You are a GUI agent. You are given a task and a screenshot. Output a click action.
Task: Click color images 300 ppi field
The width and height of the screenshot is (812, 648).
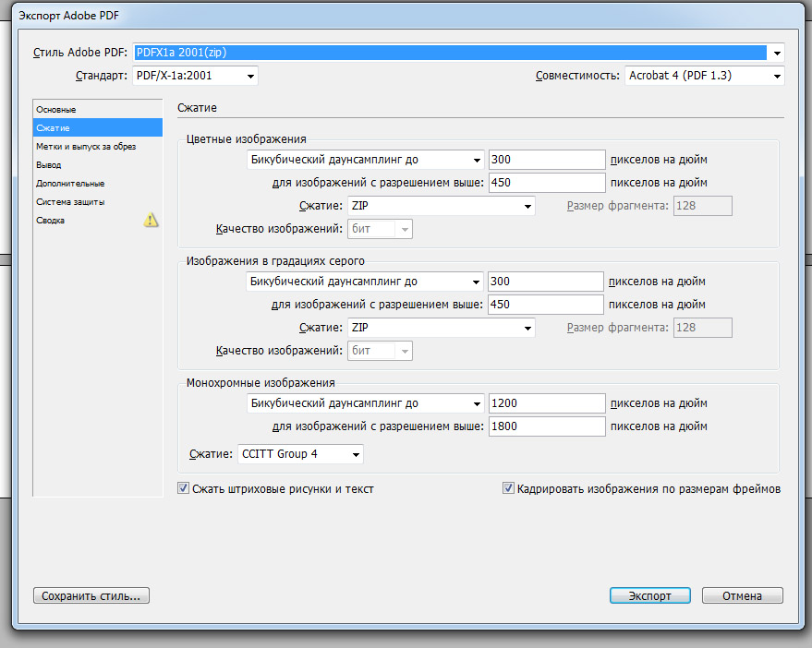click(x=547, y=160)
